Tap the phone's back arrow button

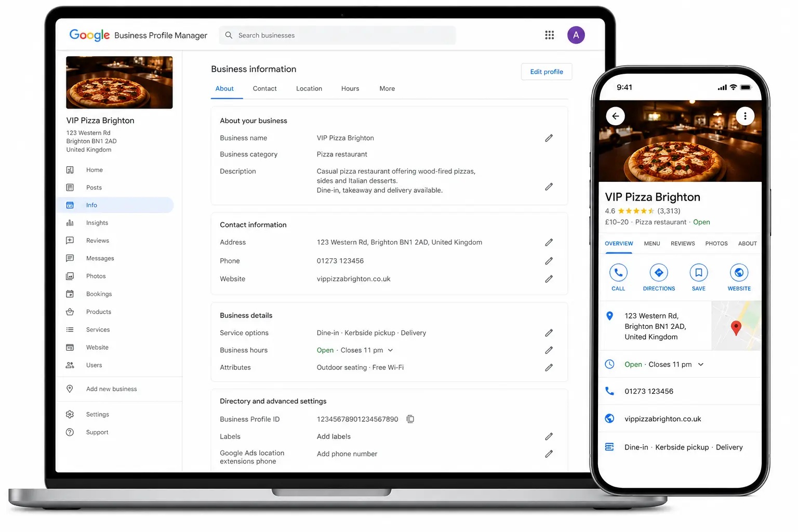(x=616, y=116)
